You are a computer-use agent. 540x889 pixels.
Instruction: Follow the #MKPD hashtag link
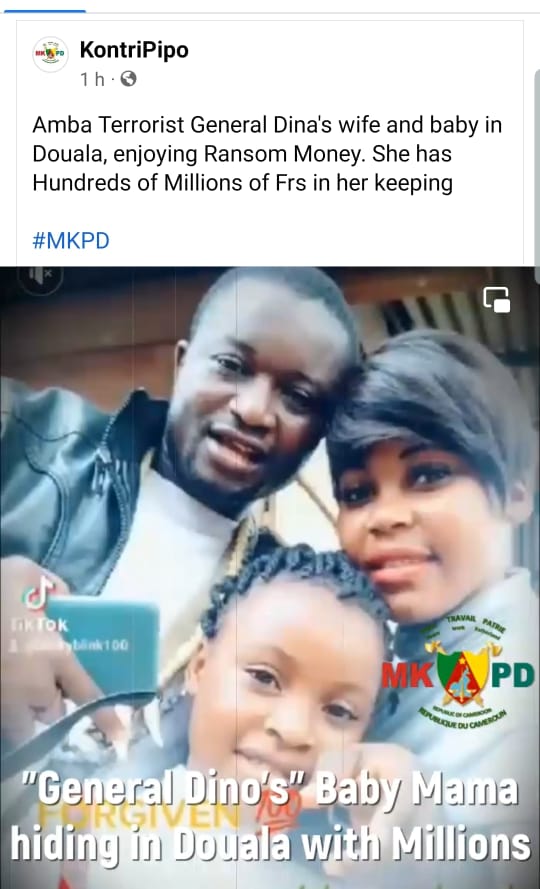click(71, 240)
